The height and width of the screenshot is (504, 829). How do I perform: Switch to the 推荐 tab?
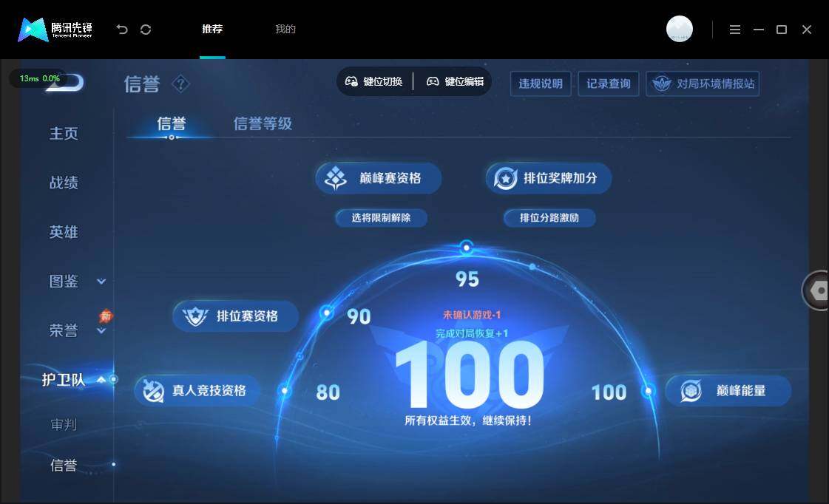pyautogui.click(x=212, y=29)
